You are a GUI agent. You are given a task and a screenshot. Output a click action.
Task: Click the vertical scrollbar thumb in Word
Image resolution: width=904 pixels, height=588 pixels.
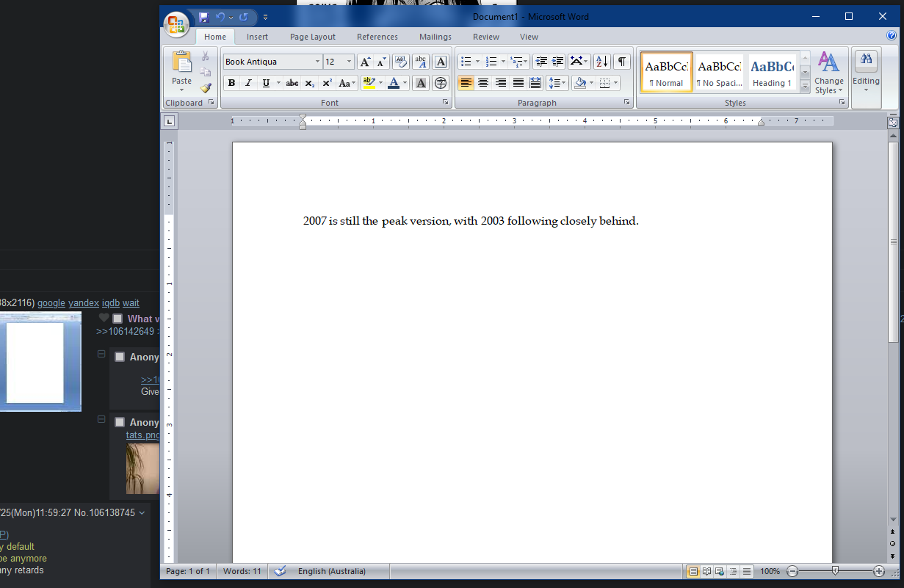(x=893, y=242)
